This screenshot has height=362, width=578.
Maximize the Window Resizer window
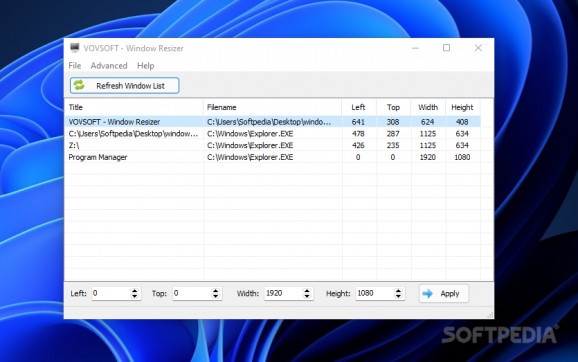[x=446, y=48]
